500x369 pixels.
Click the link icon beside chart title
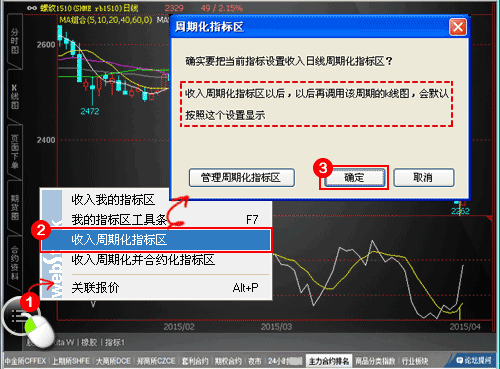(x=32, y=8)
